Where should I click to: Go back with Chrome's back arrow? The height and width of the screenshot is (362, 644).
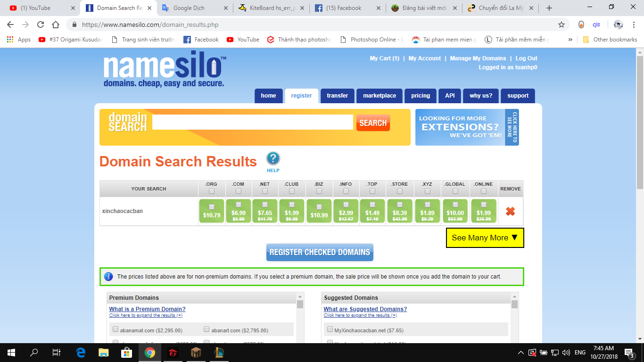pyautogui.click(x=10, y=25)
